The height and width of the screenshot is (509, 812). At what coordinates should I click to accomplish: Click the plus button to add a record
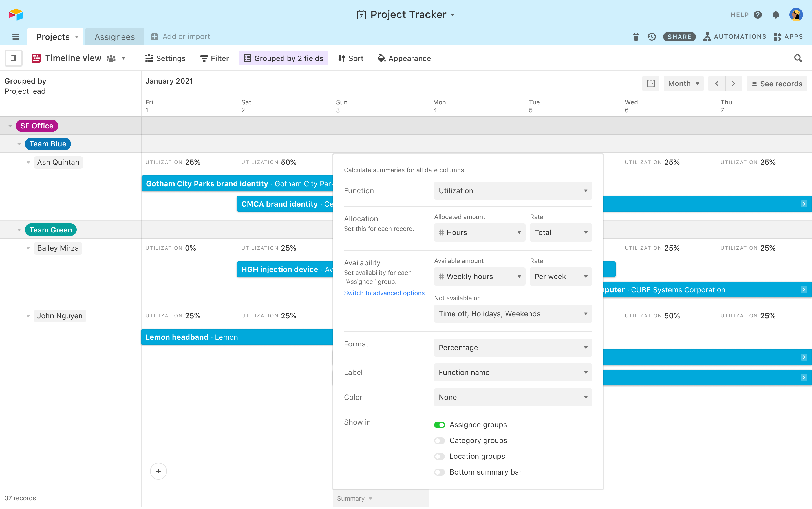pyautogui.click(x=158, y=471)
